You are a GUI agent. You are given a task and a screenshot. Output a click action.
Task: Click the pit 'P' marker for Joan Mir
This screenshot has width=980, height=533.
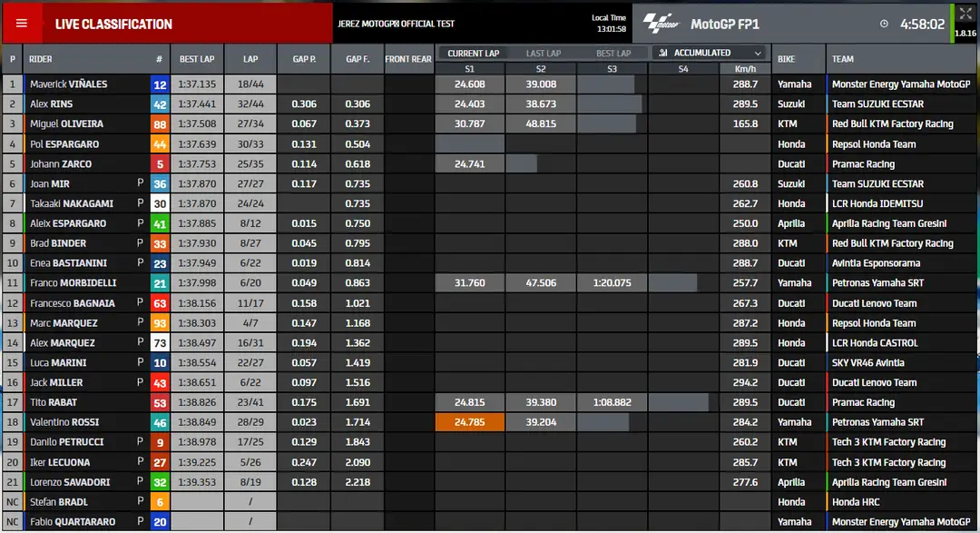(x=140, y=183)
